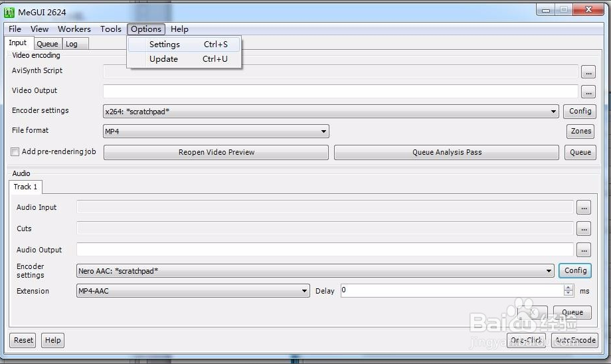Open the Help menu
The width and height of the screenshot is (611, 364).
179,29
